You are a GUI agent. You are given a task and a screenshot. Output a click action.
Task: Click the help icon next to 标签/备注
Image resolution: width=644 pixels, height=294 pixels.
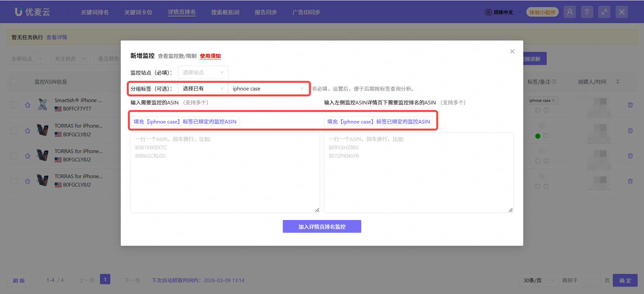[x=554, y=82]
